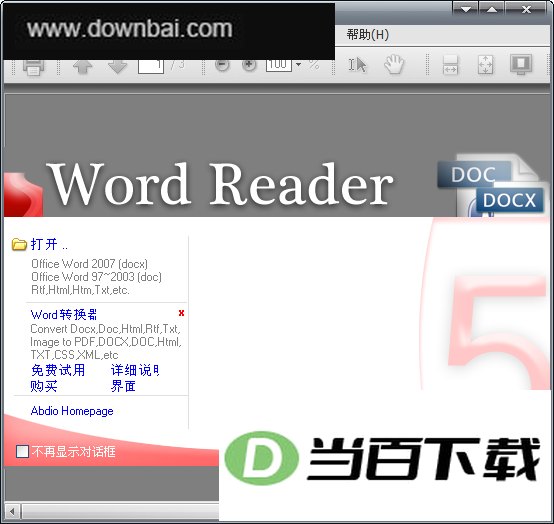Image resolution: width=554 pixels, height=524 pixels.
Task: Go to next page with down arrow
Action: tap(118, 66)
